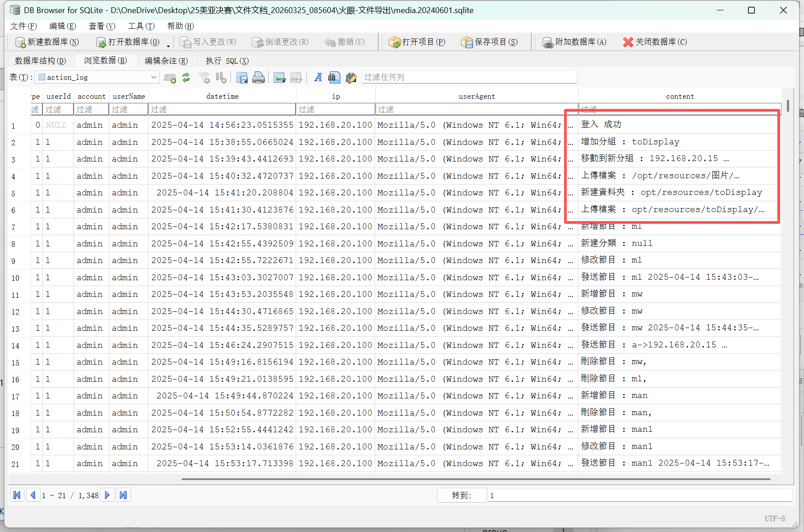This screenshot has height=532, width=804.
Task: Delete current record icon
Action: 296,78
